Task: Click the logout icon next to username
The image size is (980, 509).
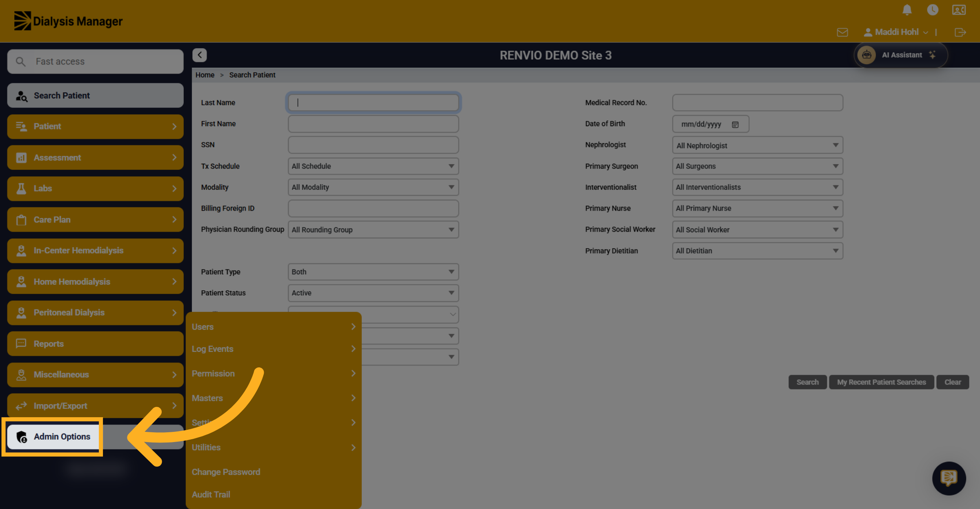Action: click(x=960, y=32)
